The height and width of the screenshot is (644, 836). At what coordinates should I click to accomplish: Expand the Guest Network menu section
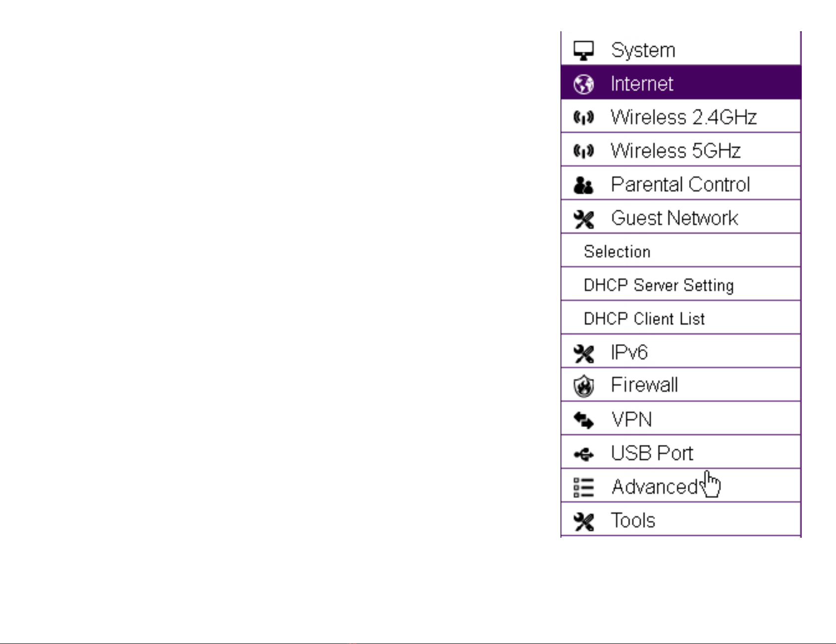(x=681, y=217)
